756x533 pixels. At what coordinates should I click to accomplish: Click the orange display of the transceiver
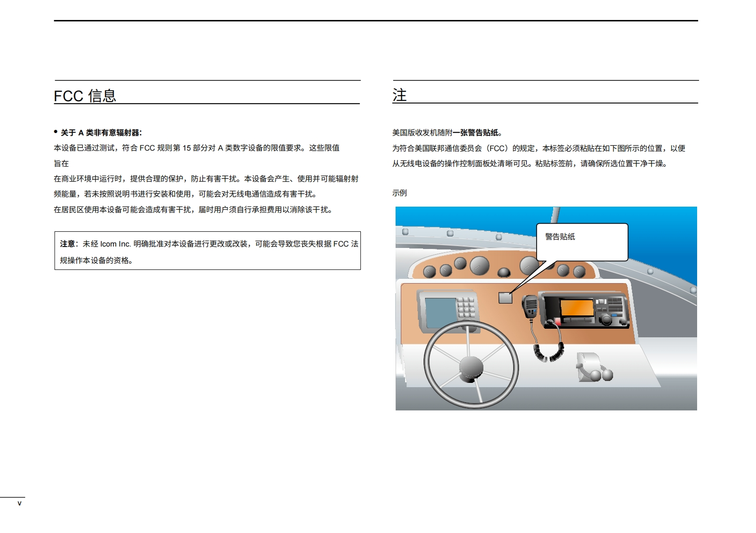coord(576,308)
